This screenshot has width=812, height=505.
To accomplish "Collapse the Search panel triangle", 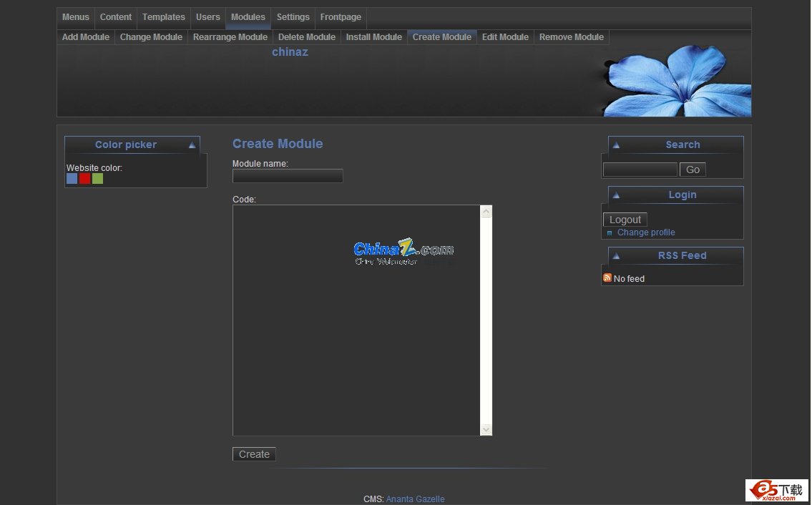I will 616,145.
